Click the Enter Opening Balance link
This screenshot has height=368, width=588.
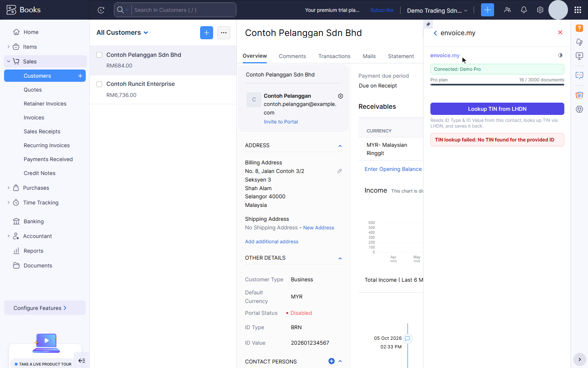click(x=393, y=169)
